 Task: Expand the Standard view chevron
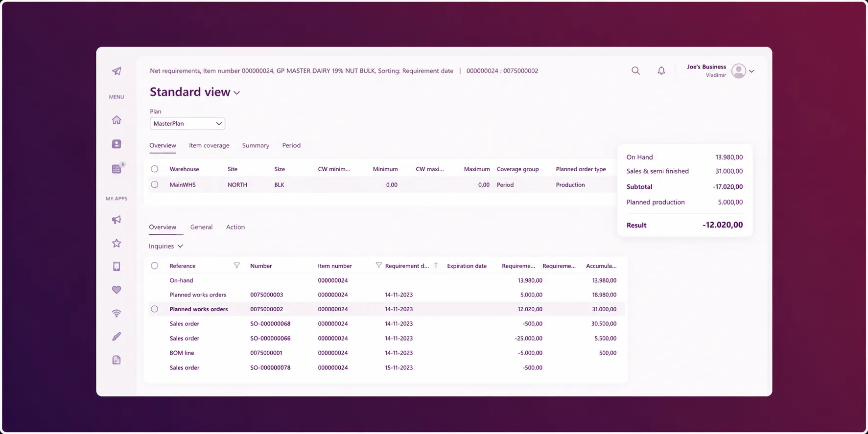(237, 93)
